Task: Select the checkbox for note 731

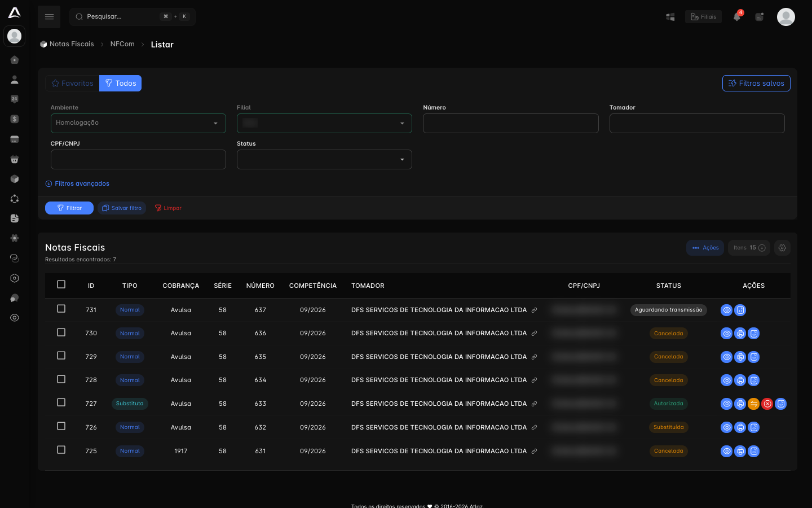Action: point(61,309)
